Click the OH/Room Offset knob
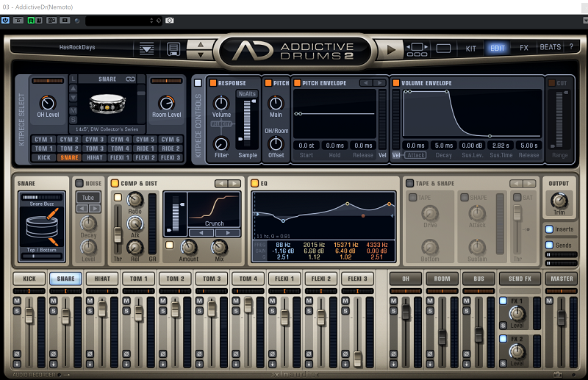The image size is (588, 380). (x=276, y=143)
